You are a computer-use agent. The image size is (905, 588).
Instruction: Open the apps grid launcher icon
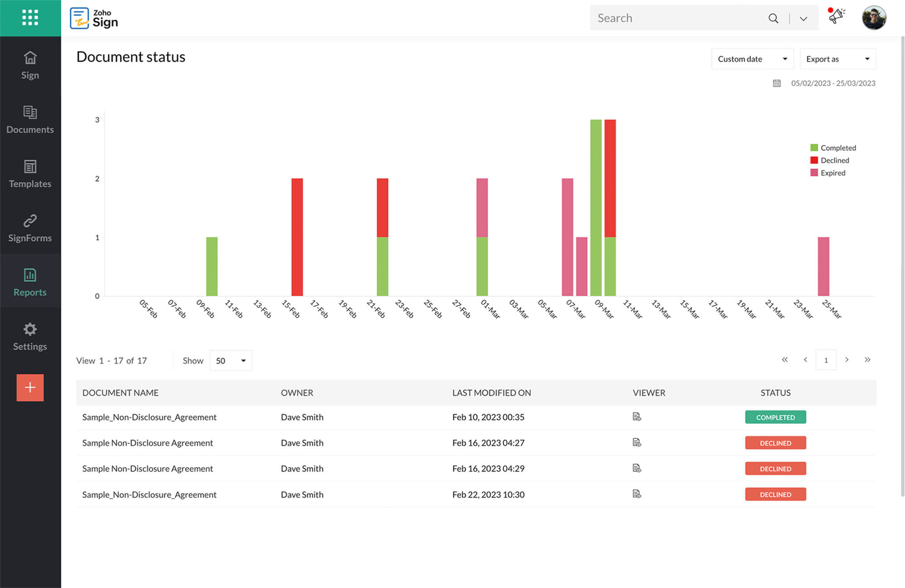[30, 18]
